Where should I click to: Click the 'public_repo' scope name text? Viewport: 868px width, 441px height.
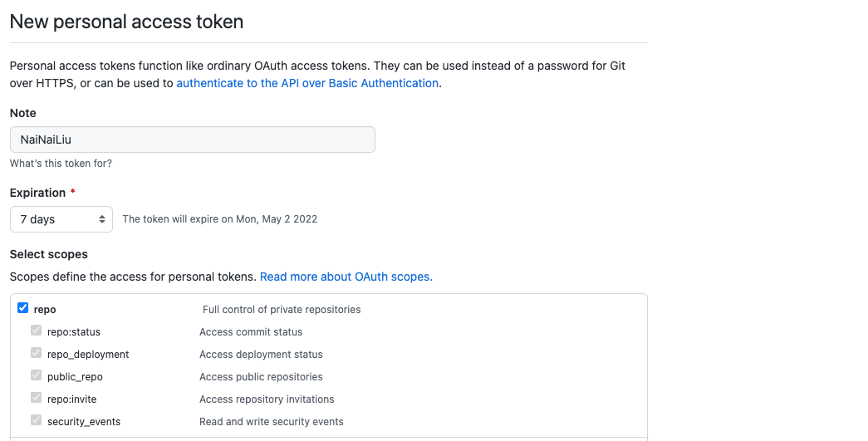pos(75,377)
